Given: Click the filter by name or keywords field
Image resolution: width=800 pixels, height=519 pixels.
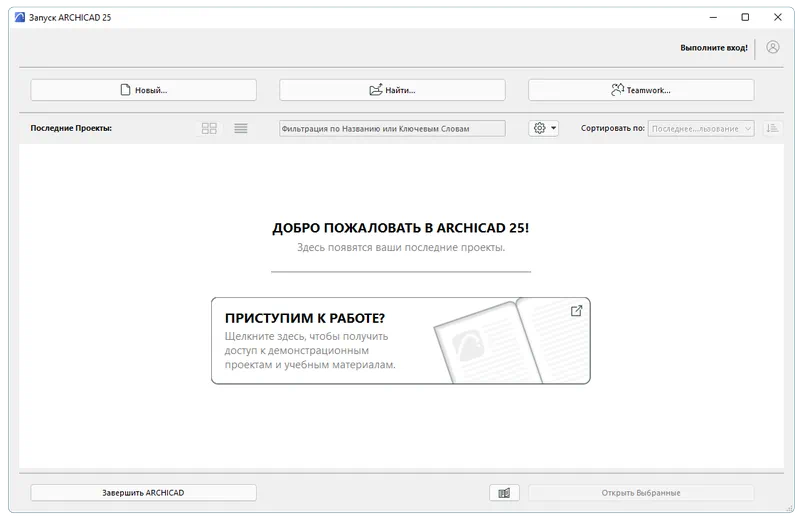Looking at the screenshot, I should pyautogui.click(x=392, y=129).
